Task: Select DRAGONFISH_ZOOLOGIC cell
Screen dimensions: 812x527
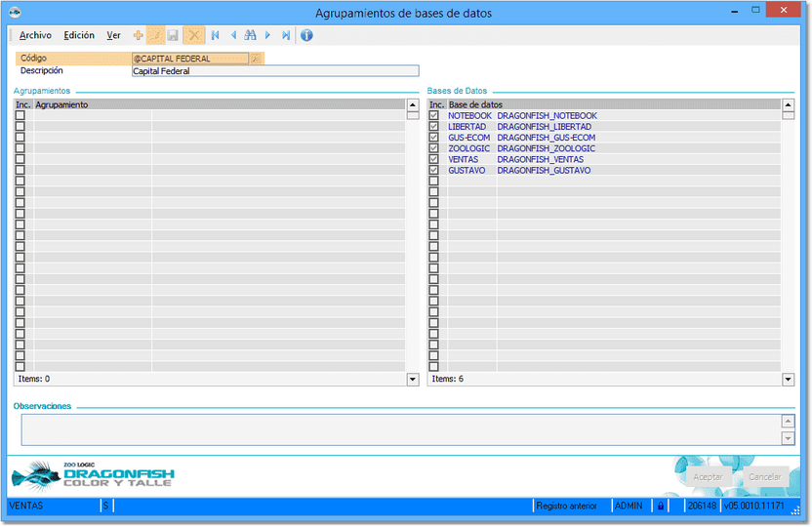Action: tap(546, 148)
